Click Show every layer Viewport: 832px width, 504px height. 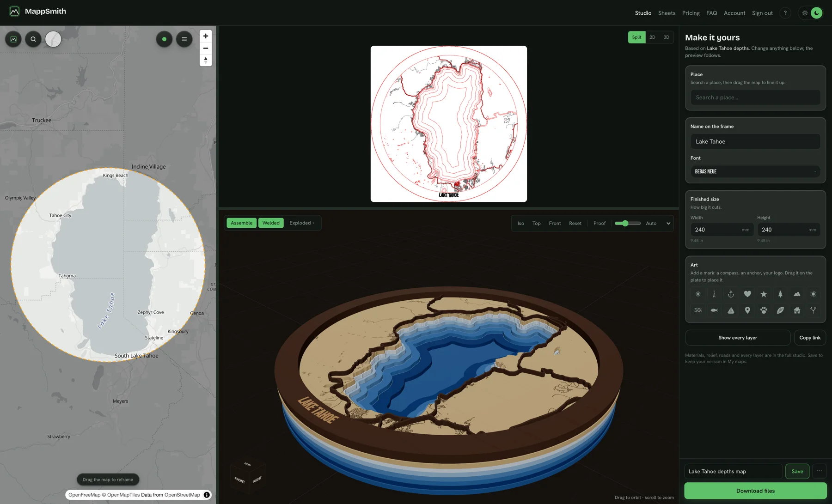738,338
